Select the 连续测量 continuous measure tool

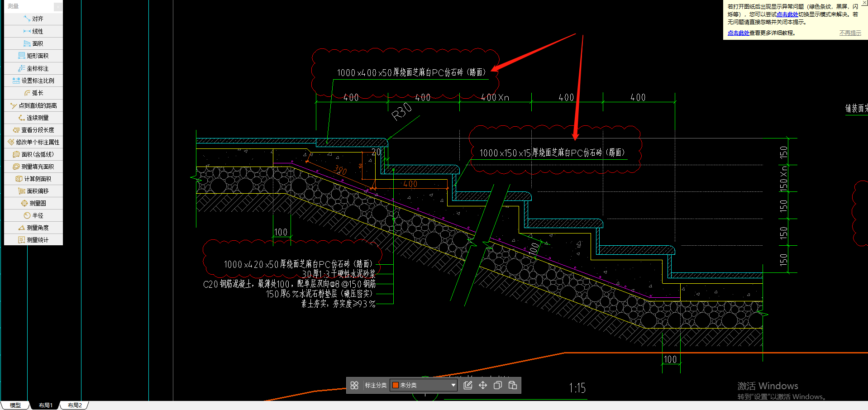click(x=33, y=118)
